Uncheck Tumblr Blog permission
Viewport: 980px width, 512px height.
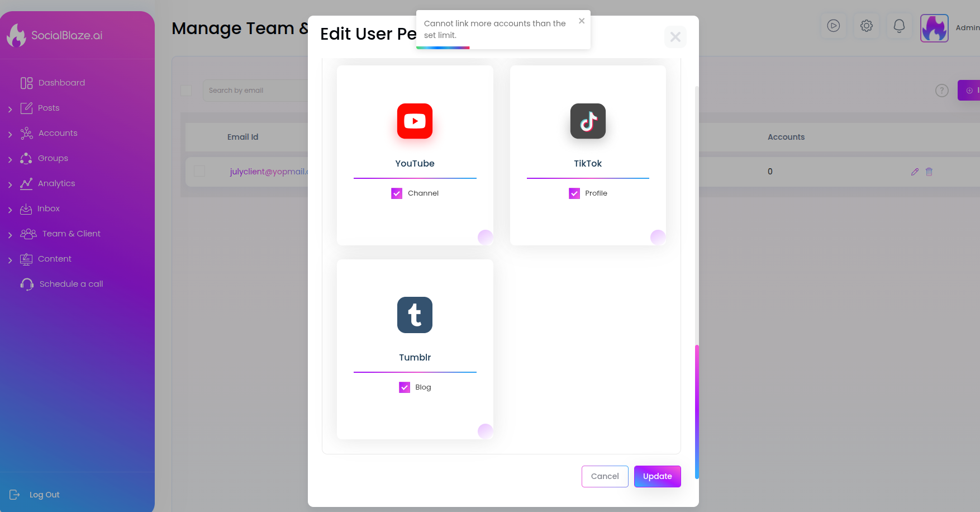(x=405, y=387)
